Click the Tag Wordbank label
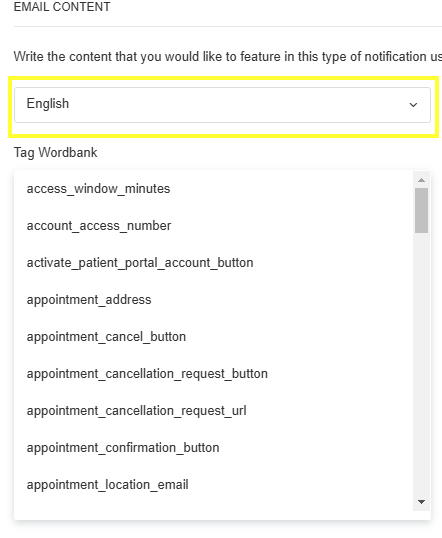Viewport: 442px width, 538px height. click(x=56, y=153)
